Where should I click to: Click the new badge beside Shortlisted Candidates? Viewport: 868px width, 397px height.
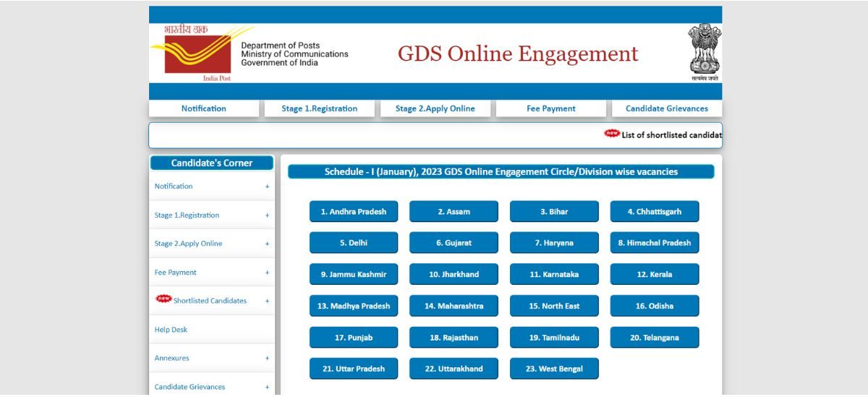tap(164, 299)
